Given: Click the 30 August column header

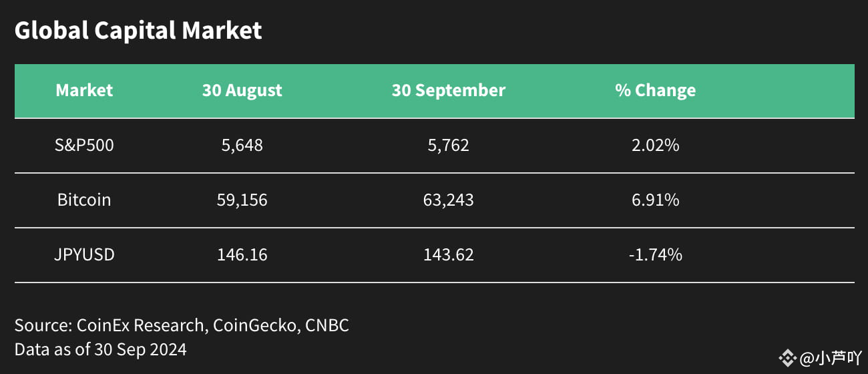Looking at the screenshot, I should tap(242, 90).
